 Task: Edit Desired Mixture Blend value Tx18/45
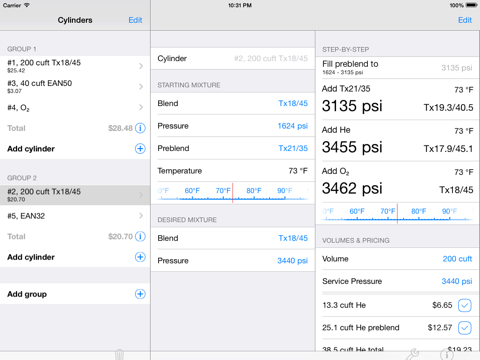293,238
